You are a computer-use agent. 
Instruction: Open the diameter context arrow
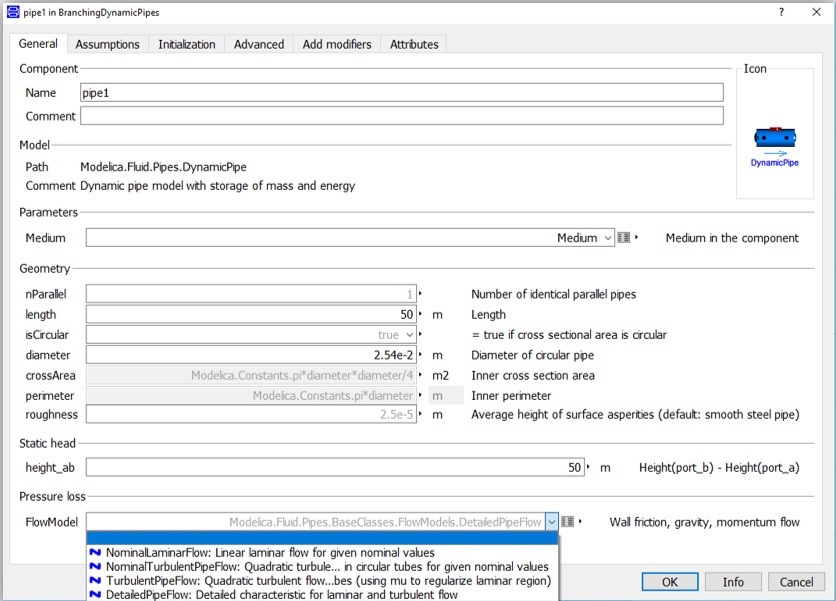point(420,354)
